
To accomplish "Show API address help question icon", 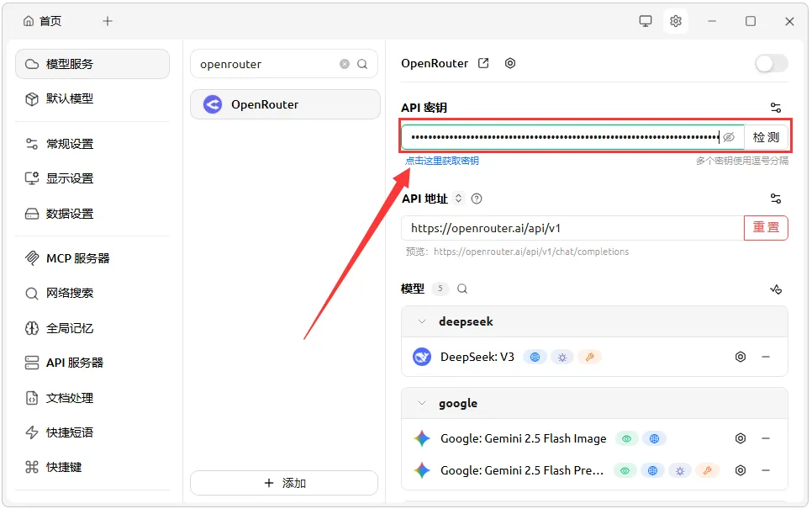I will coord(477,199).
